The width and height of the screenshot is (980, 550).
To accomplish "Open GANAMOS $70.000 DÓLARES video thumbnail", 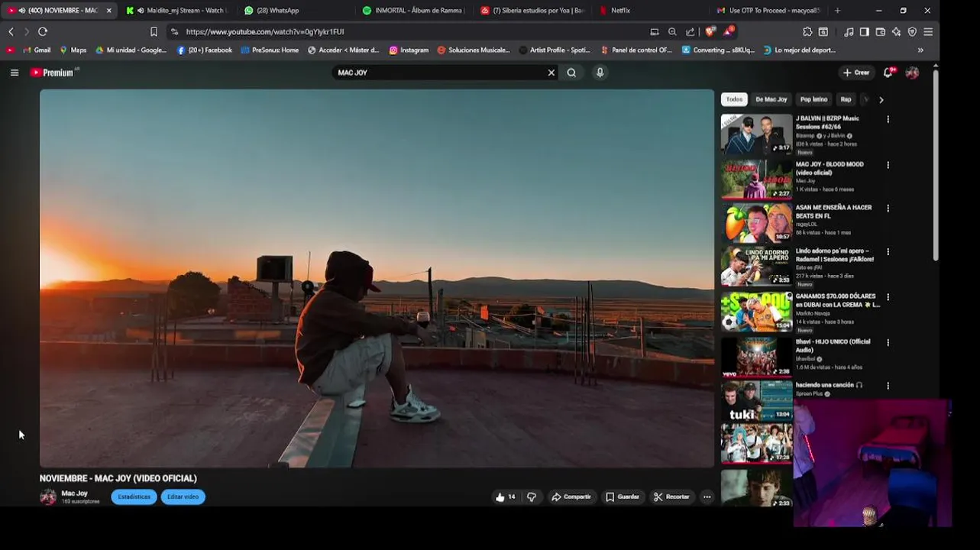I will coord(757,311).
